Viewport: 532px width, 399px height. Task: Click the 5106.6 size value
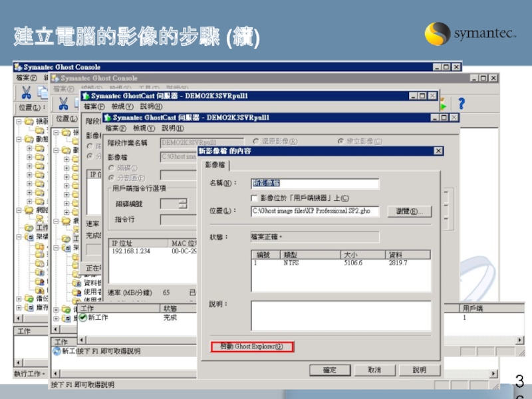353,263
